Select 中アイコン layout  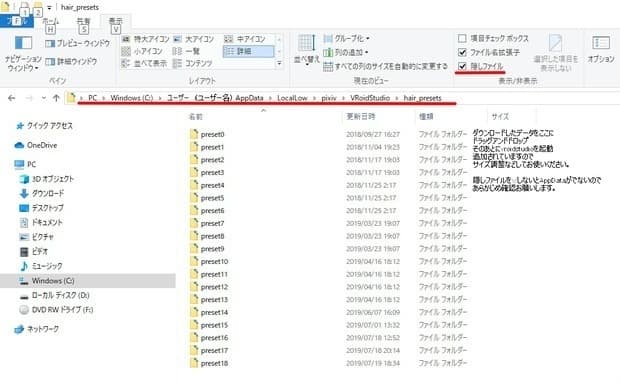[245, 39]
